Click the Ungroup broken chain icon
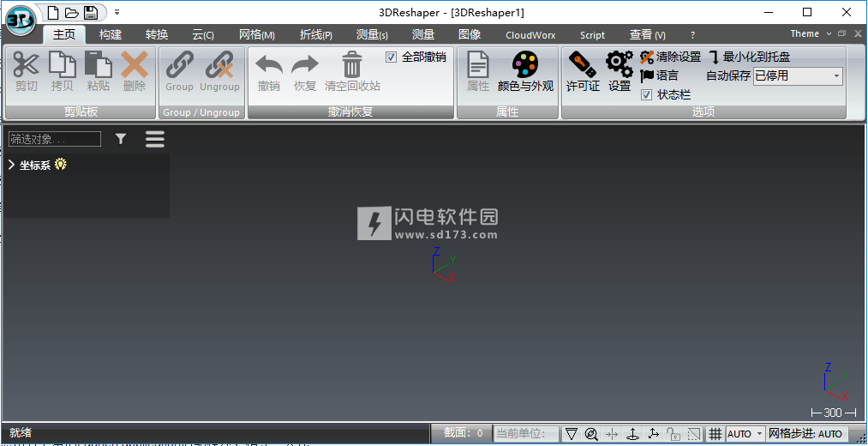Image resolution: width=868 pixels, height=446 pixels. click(x=219, y=64)
